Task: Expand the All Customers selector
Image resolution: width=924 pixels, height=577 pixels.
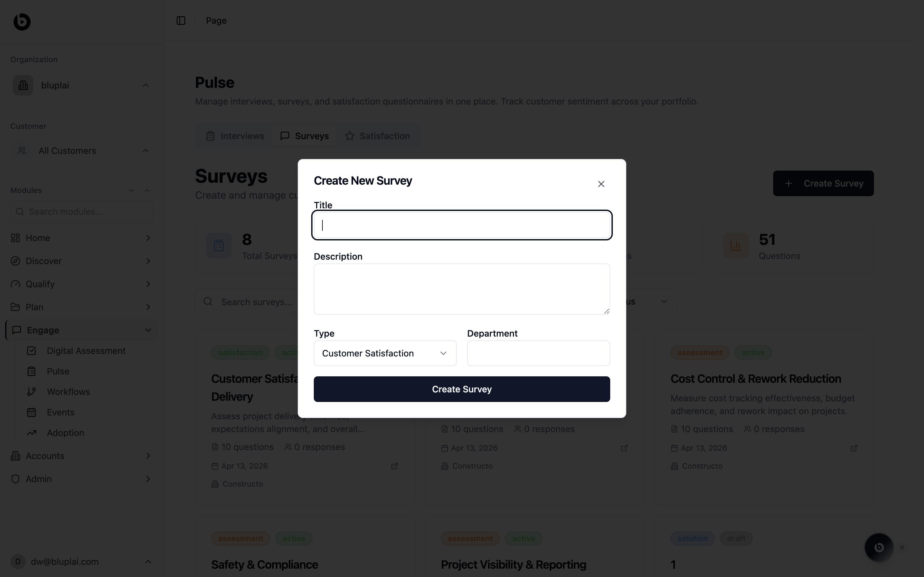Action: click(82, 151)
